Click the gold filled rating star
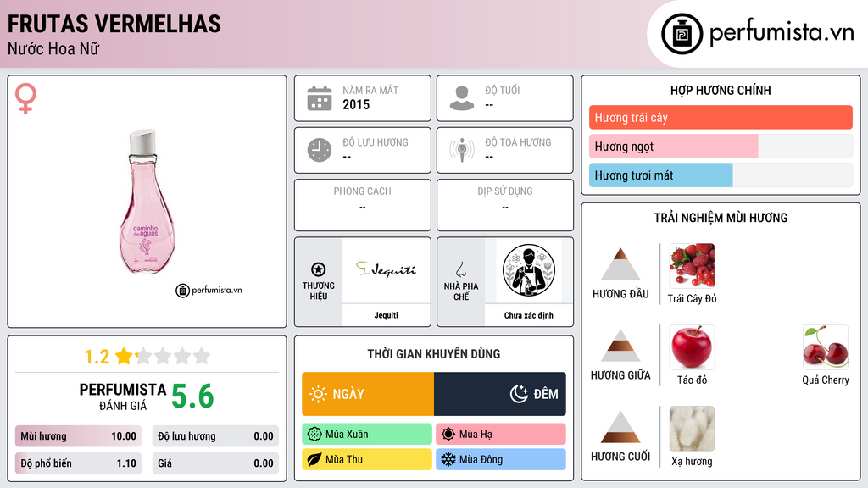Image resolution: width=868 pixels, height=488 pixels. [x=124, y=356]
